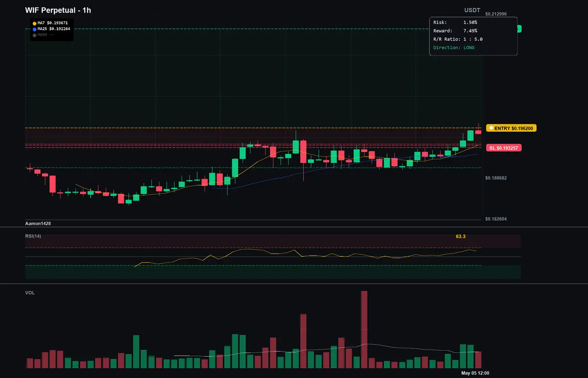Click the "63.3" RSI value
The height and width of the screenshot is (378, 588).
coord(461,236)
